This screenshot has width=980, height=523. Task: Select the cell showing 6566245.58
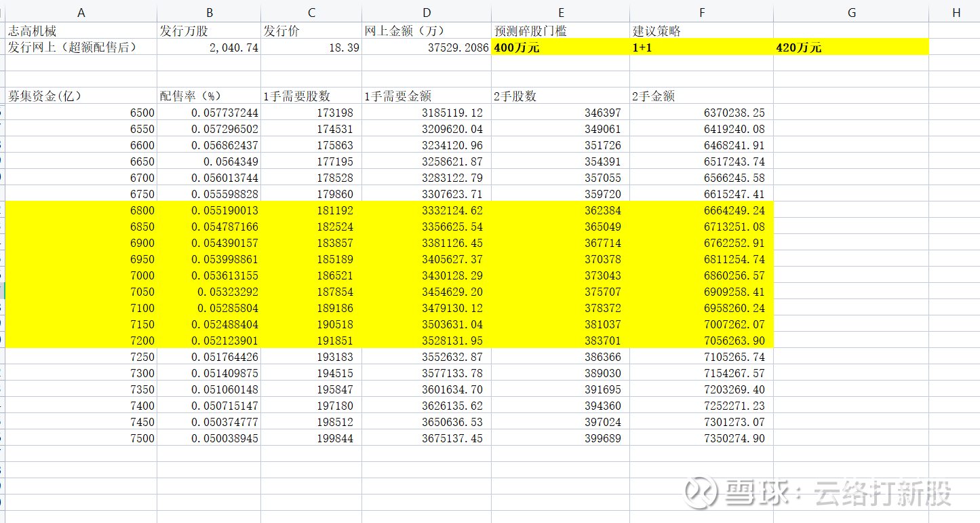pos(702,178)
